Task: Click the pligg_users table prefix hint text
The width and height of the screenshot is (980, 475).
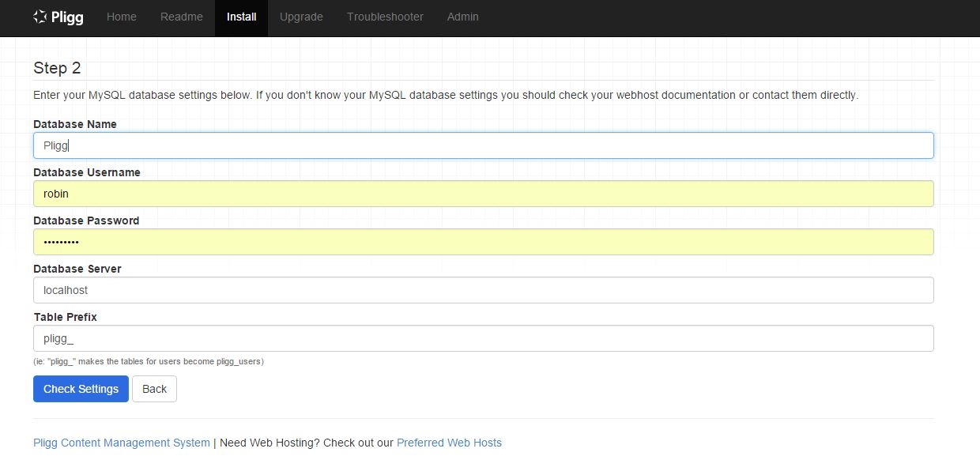Action: [149, 361]
